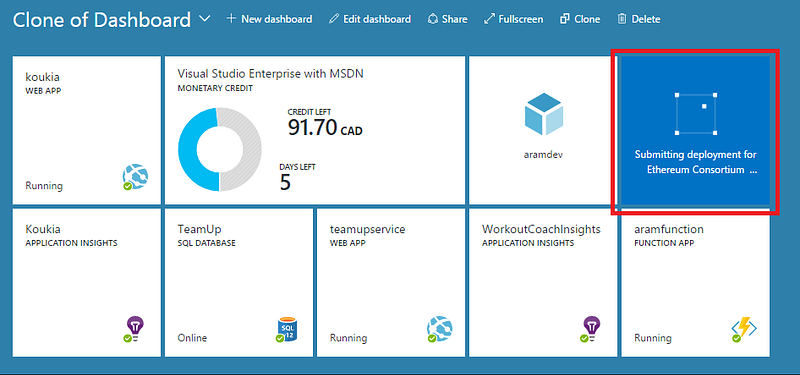
Task: Click the deployment progress square icon
Action: click(x=696, y=114)
